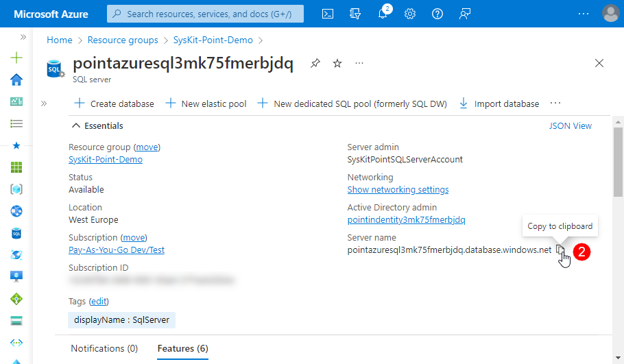
Task: Click edit link next to Tags
Action: [99, 301]
